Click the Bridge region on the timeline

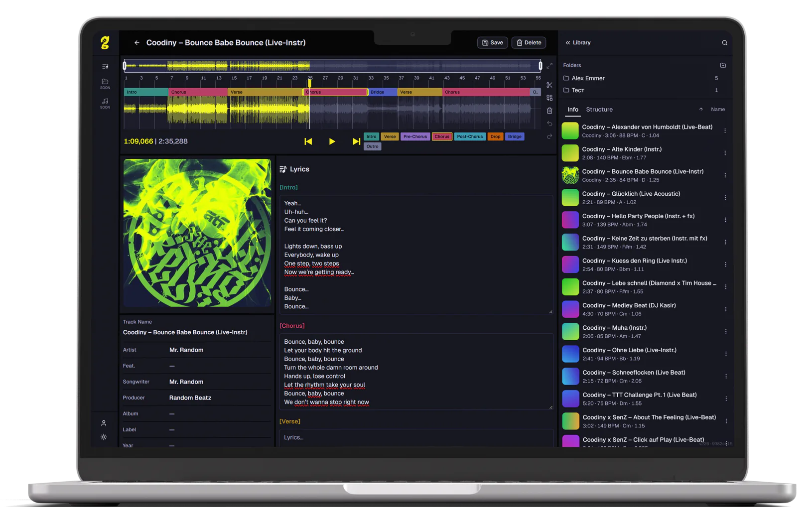383,92
